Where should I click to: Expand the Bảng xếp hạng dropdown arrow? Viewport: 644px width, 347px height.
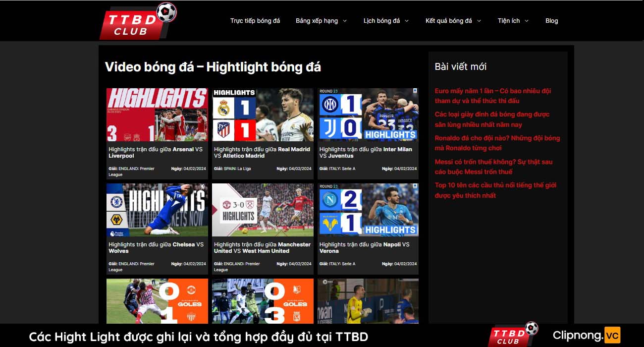click(x=345, y=21)
